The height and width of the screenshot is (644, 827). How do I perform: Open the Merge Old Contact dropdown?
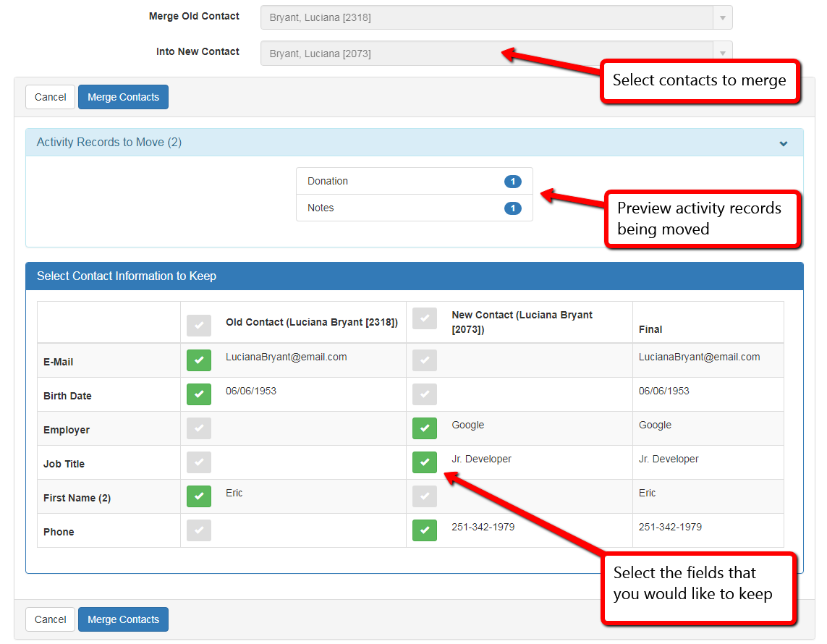coord(496,17)
